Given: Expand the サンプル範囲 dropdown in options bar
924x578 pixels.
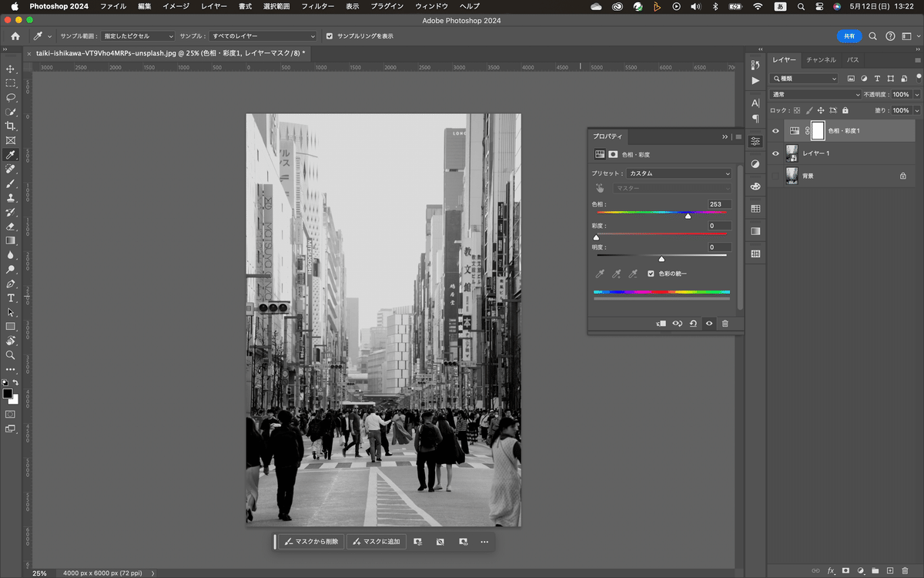Looking at the screenshot, I should click(139, 36).
